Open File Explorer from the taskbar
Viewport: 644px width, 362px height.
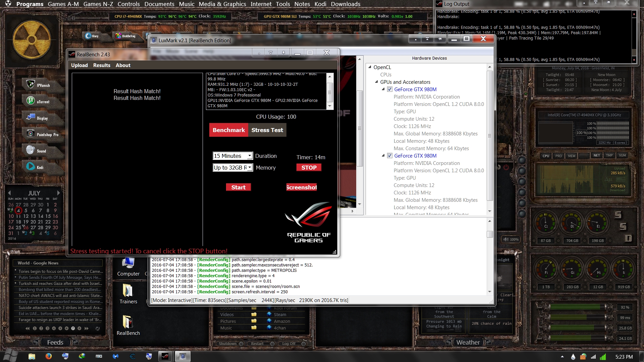32,356
